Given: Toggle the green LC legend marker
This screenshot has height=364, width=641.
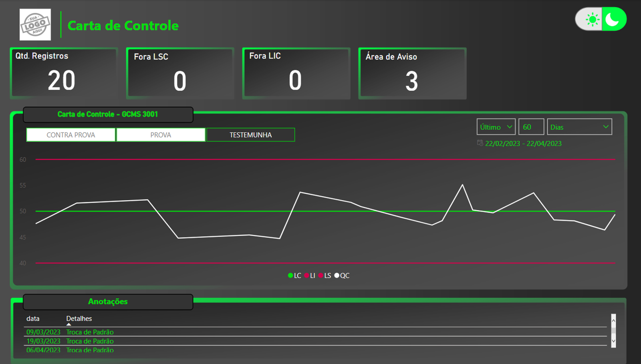Looking at the screenshot, I should [x=290, y=276].
